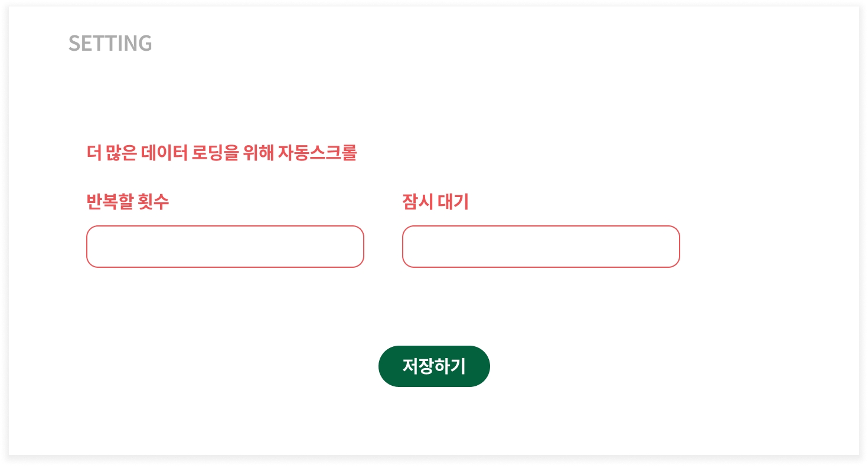Focus the 반복할 횟수 input field
Viewport: 868px width, 466px height.
click(x=225, y=247)
